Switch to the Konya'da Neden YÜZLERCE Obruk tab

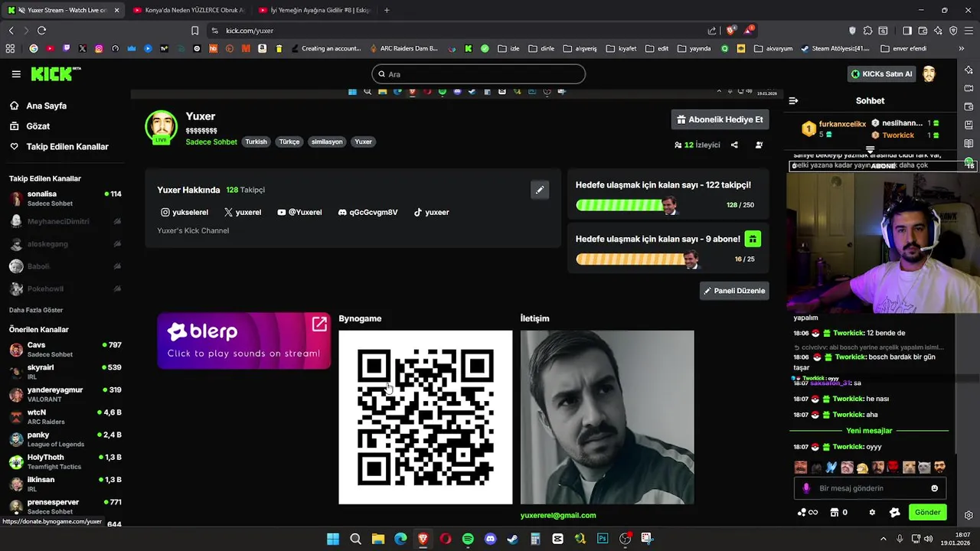[x=188, y=10]
